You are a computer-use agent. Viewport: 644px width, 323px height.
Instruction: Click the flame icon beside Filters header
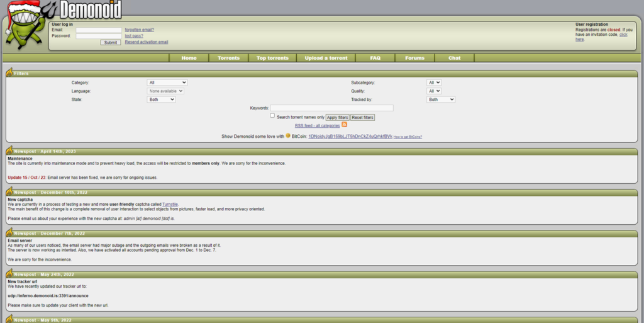[x=9, y=72]
